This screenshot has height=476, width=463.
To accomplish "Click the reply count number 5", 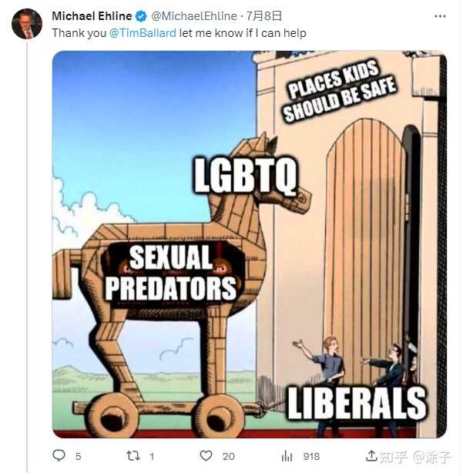I will click(78, 456).
